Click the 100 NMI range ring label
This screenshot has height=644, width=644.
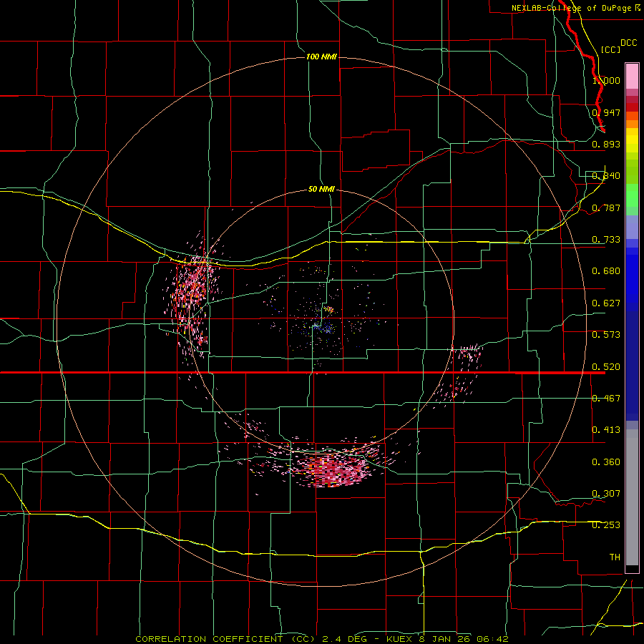(x=321, y=57)
